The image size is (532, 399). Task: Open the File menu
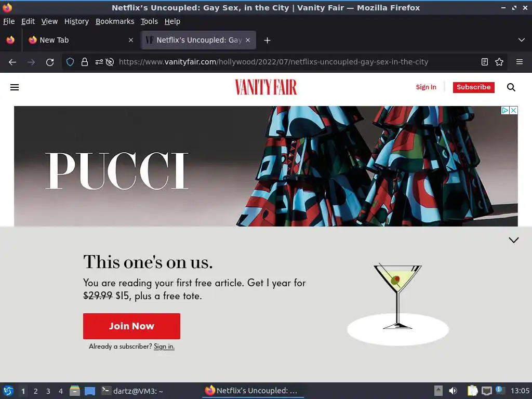click(x=9, y=21)
